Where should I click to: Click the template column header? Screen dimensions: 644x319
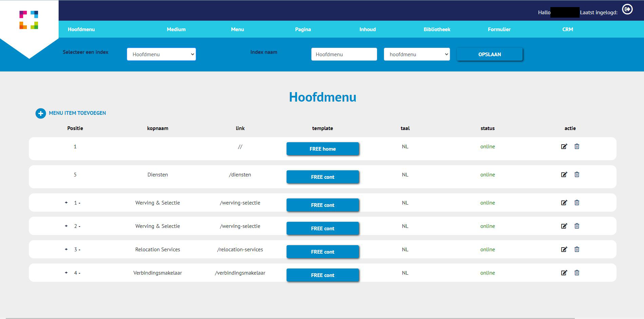(x=323, y=128)
